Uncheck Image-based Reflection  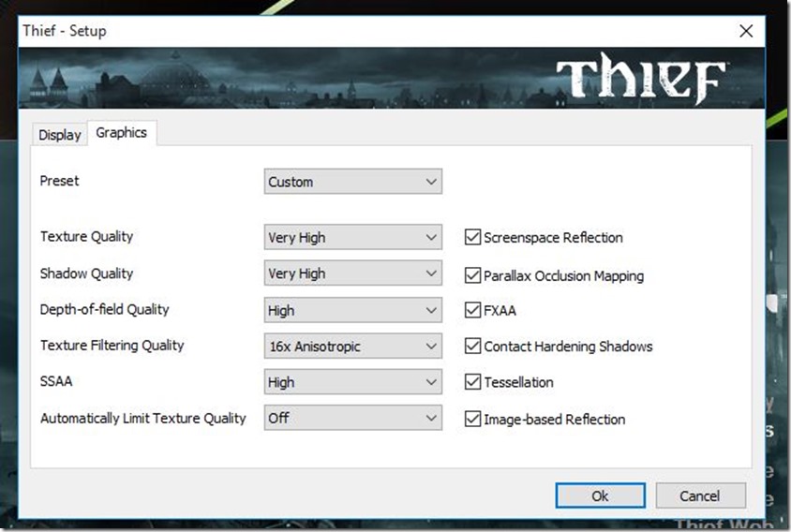click(x=472, y=419)
